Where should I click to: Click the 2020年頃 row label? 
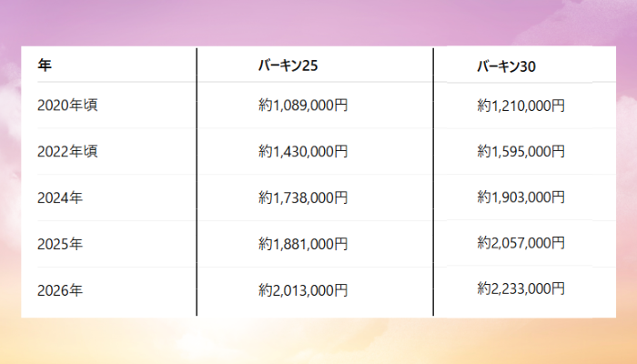pyautogui.click(x=67, y=106)
